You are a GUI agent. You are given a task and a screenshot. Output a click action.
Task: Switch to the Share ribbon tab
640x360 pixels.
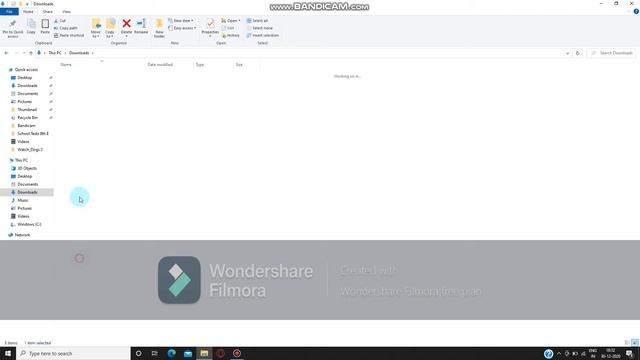(x=47, y=11)
